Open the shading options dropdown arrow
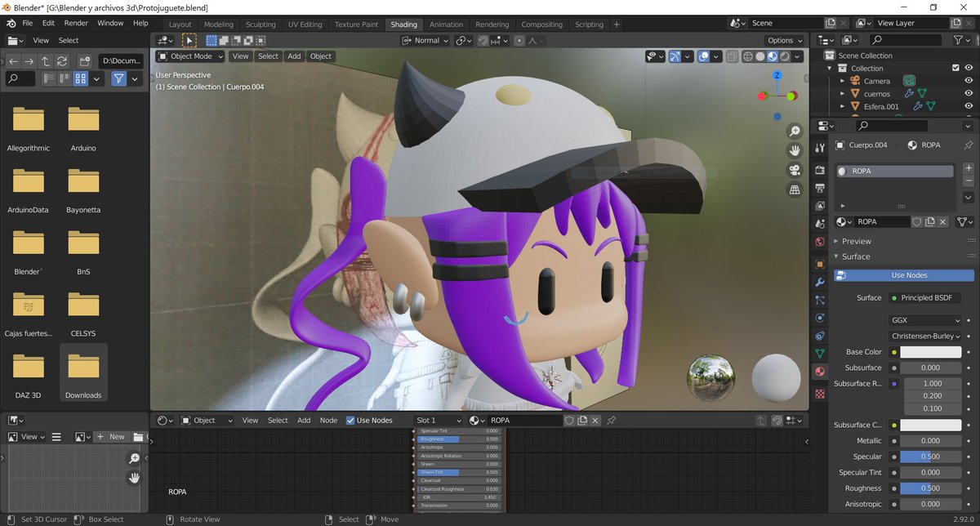This screenshot has width=980, height=526. tap(798, 56)
